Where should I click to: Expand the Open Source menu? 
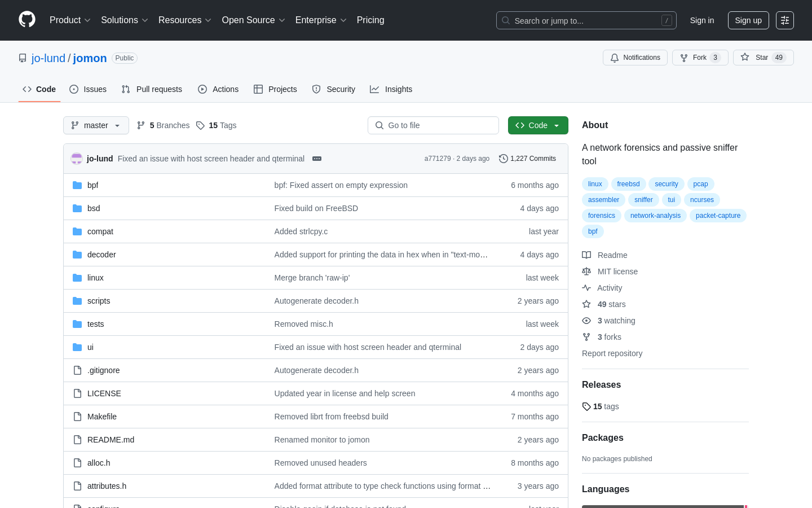tap(254, 20)
